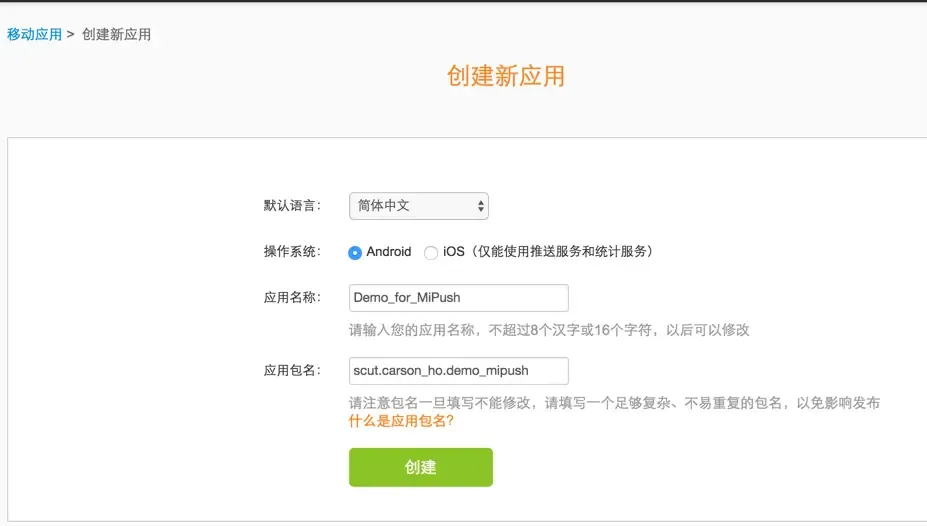Click the package name warning hint text
The image size is (927, 526).
pos(614,403)
